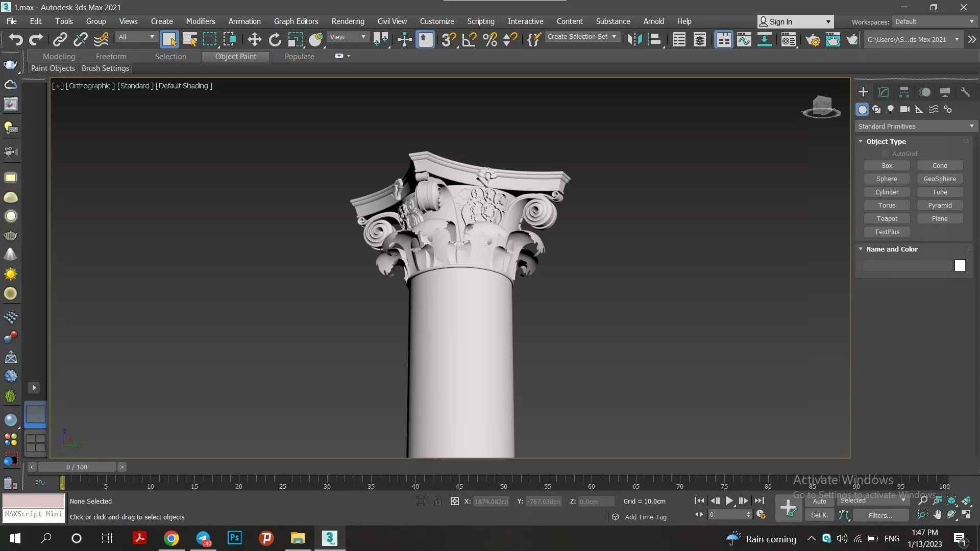Viewport: 980px width, 551px height.
Task: Click the Mirror tool icon
Action: tap(634, 39)
